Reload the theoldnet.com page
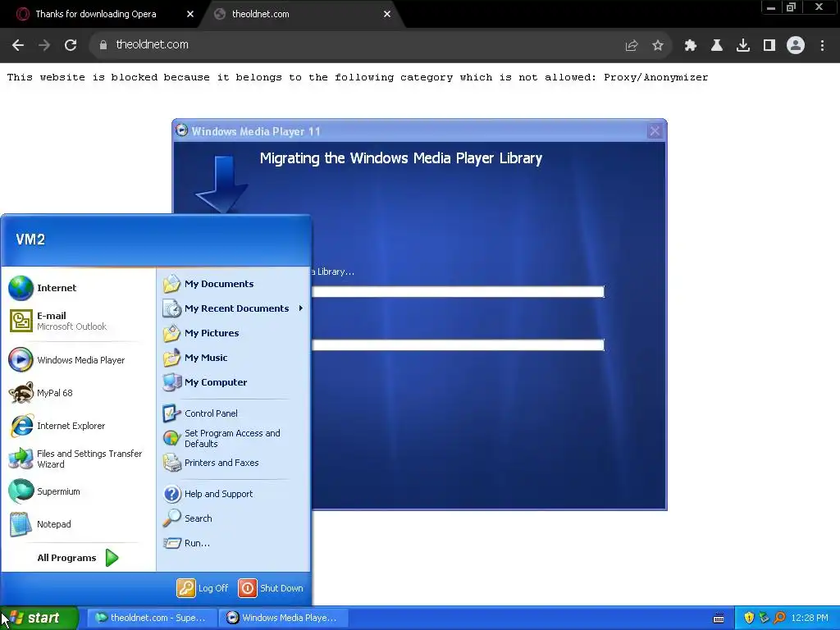 pos(71,45)
